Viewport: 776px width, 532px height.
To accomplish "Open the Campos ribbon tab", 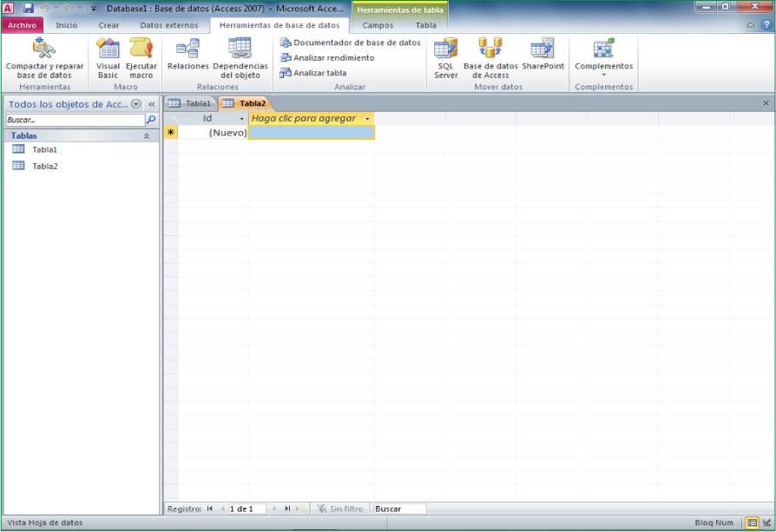I will [378, 25].
